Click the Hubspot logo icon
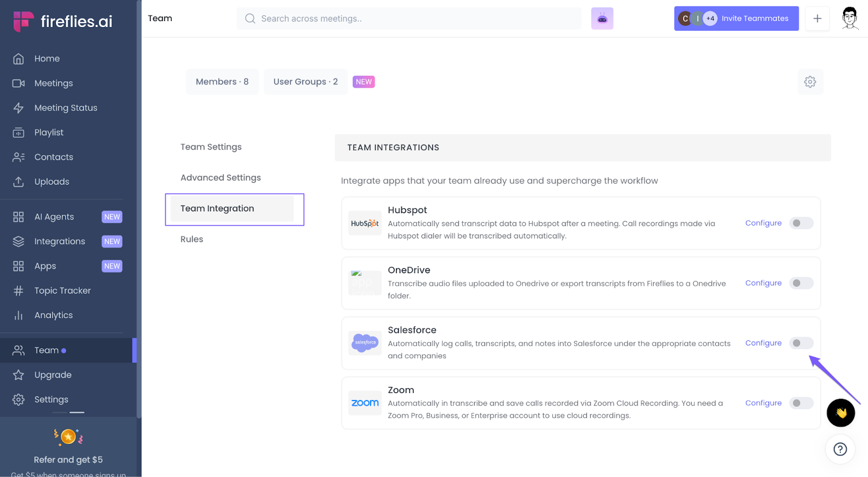The image size is (868, 477). click(365, 223)
